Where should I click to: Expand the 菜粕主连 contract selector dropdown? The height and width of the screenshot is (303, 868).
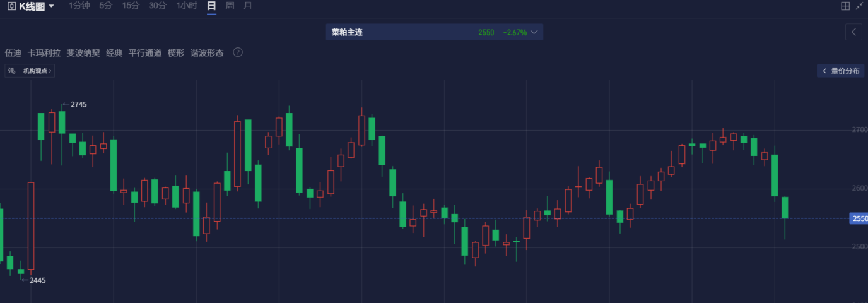534,32
